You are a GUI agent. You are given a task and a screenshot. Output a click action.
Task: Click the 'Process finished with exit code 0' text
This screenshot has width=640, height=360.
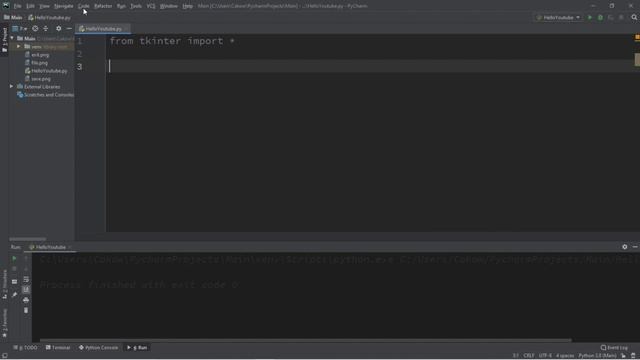[139, 285]
